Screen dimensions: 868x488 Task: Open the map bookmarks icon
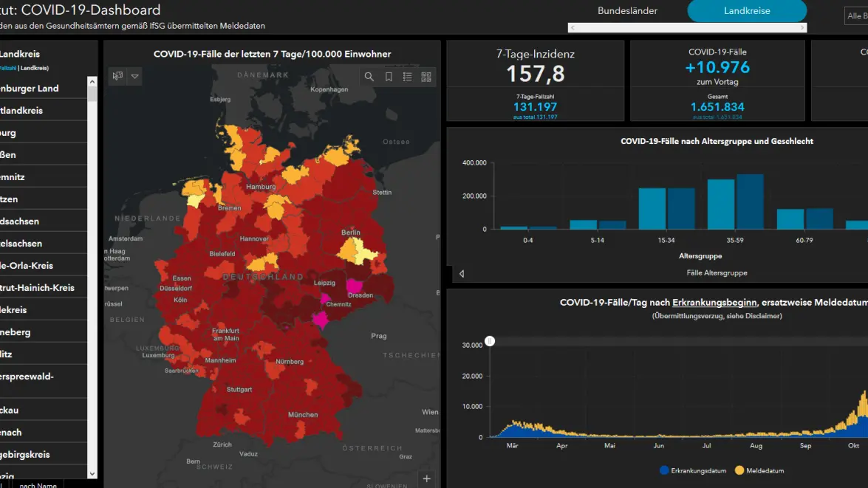(389, 77)
